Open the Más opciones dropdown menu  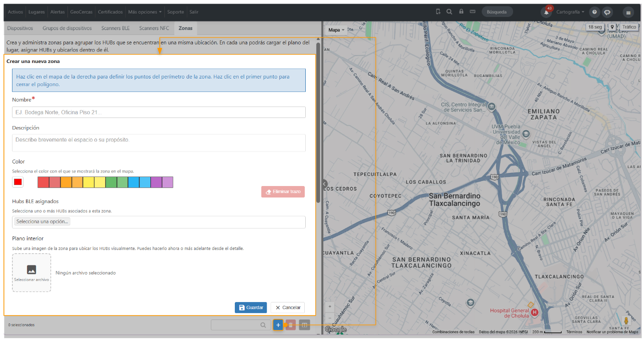pyautogui.click(x=145, y=11)
